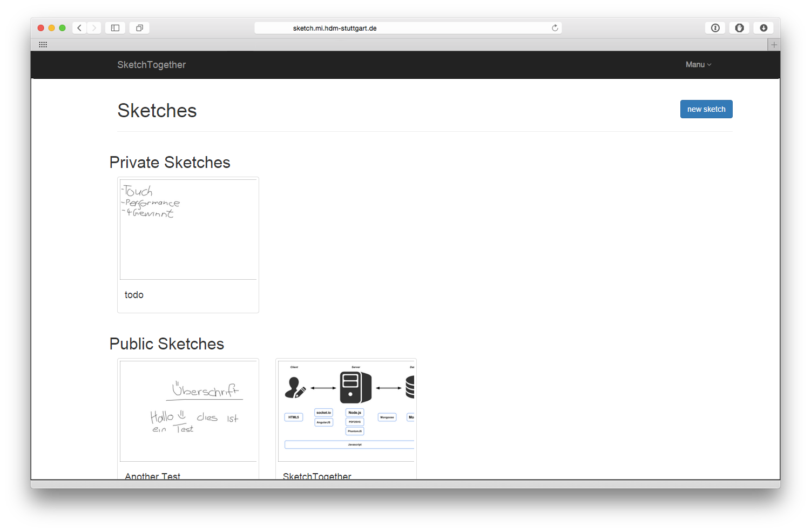811x532 pixels.
Task: Open the SketchTogether architecture sketch thumbnail
Action: pos(346,411)
